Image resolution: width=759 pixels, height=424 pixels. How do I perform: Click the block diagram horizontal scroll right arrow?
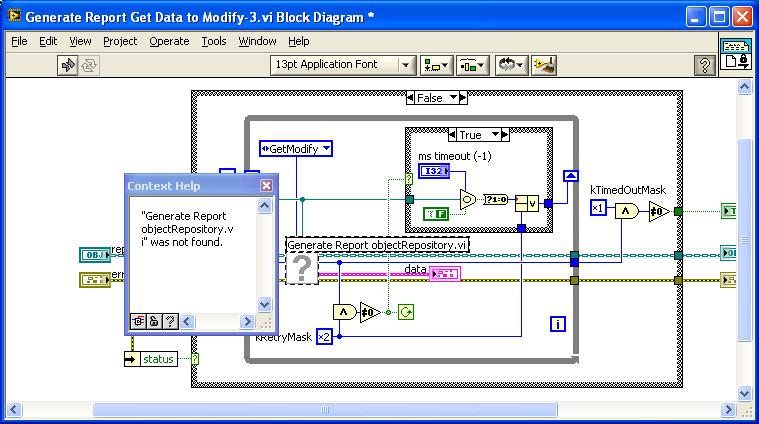tap(728, 410)
